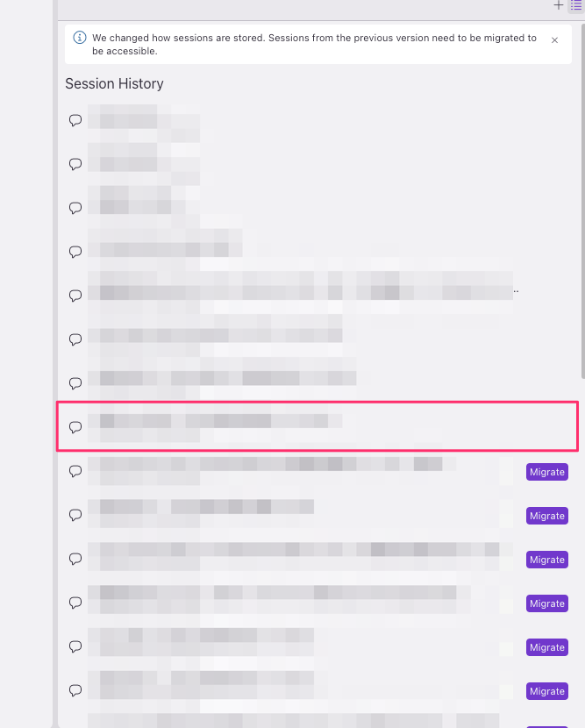Click the chat bubble icon of the second session
Image resolution: width=585 pixels, height=728 pixels.
pyautogui.click(x=75, y=164)
